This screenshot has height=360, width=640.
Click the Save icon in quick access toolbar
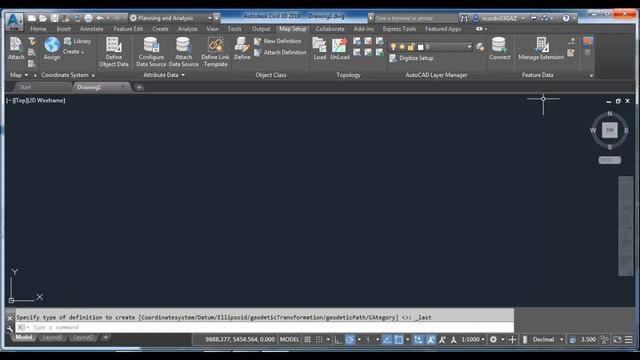54,18
